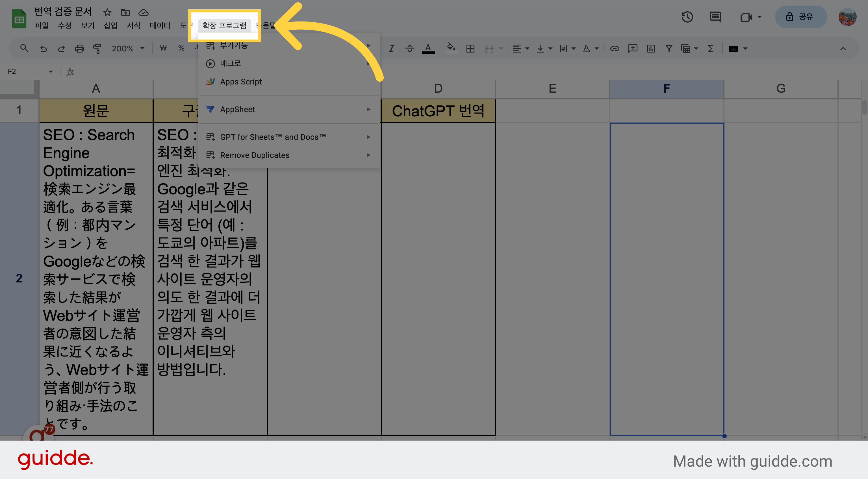Select column A header

(96, 89)
